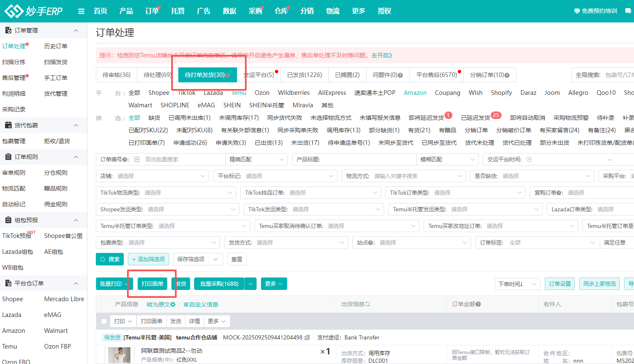Open the arrow dropdown beside 批量采购(1688)
This screenshot has height=364, width=634.
click(x=250, y=284)
